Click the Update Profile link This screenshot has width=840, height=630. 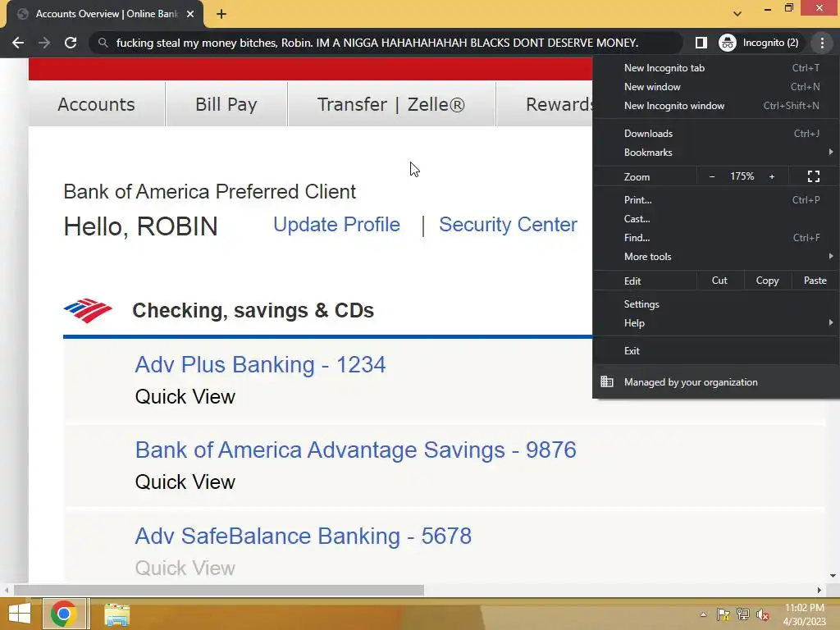tap(336, 225)
